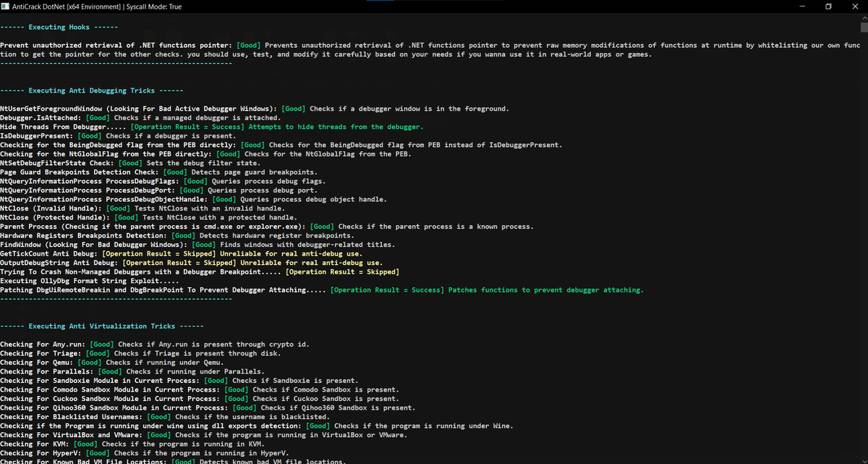Click the 'Parent Process' check line
The height and width of the screenshot is (464, 868).
click(267, 227)
